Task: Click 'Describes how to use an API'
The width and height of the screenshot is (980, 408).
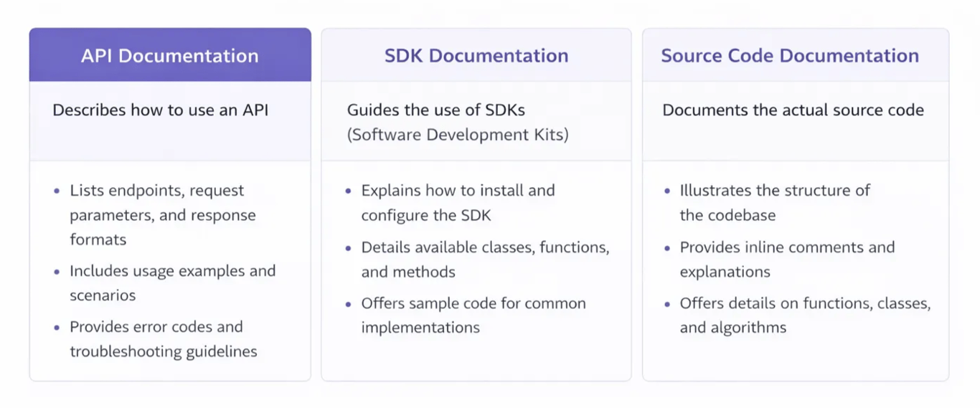Action: click(x=161, y=110)
